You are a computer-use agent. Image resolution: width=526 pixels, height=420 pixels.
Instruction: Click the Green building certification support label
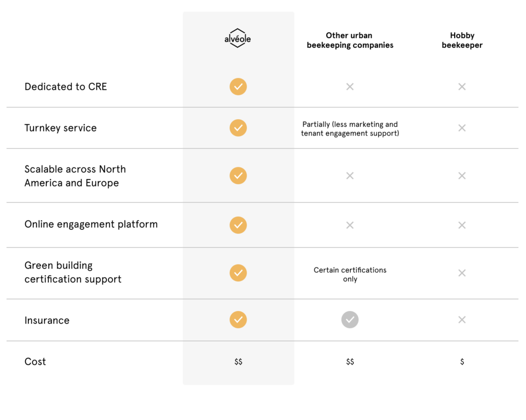pos(73,272)
